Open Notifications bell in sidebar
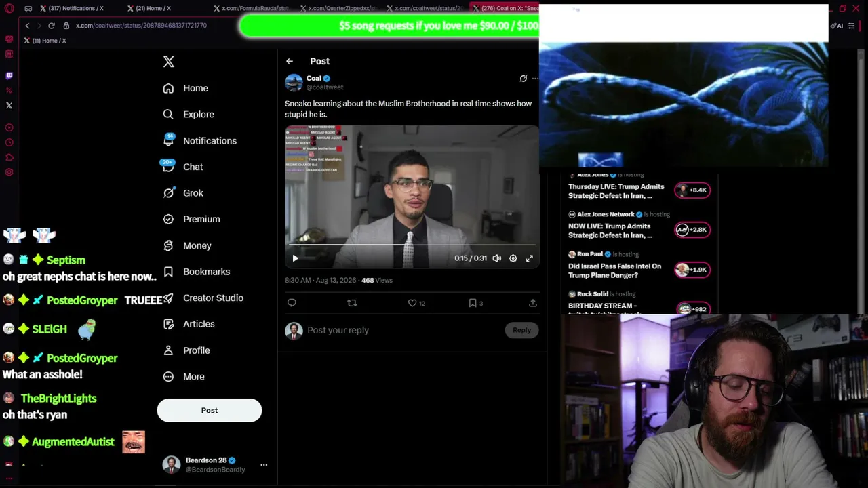Screen dimensions: 868x488 coord(169,140)
